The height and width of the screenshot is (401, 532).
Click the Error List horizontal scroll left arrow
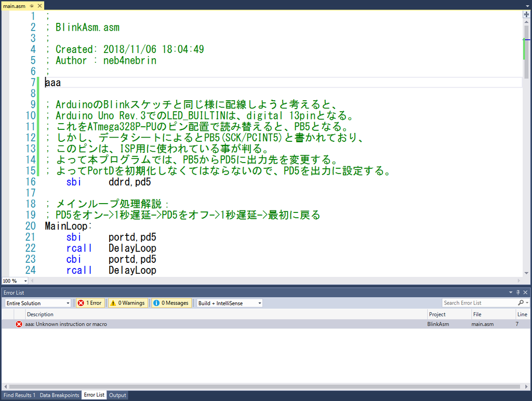click(x=5, y=386)
